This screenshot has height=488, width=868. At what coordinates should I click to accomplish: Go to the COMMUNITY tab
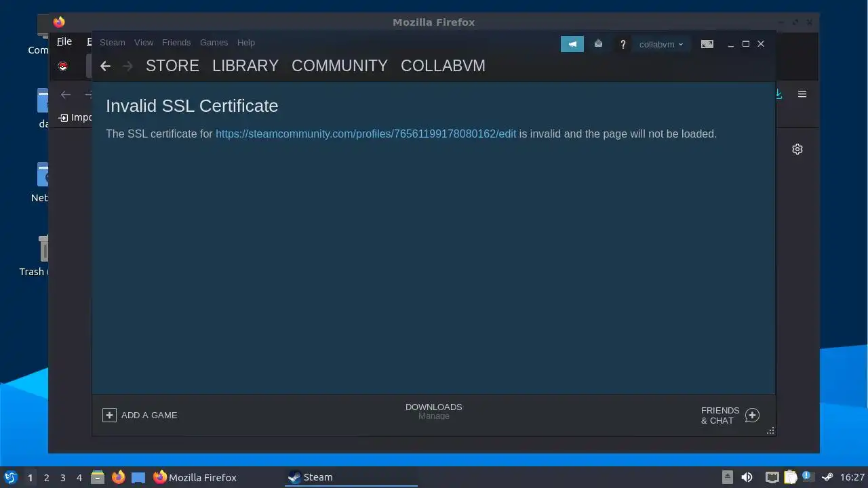(340, 66)
